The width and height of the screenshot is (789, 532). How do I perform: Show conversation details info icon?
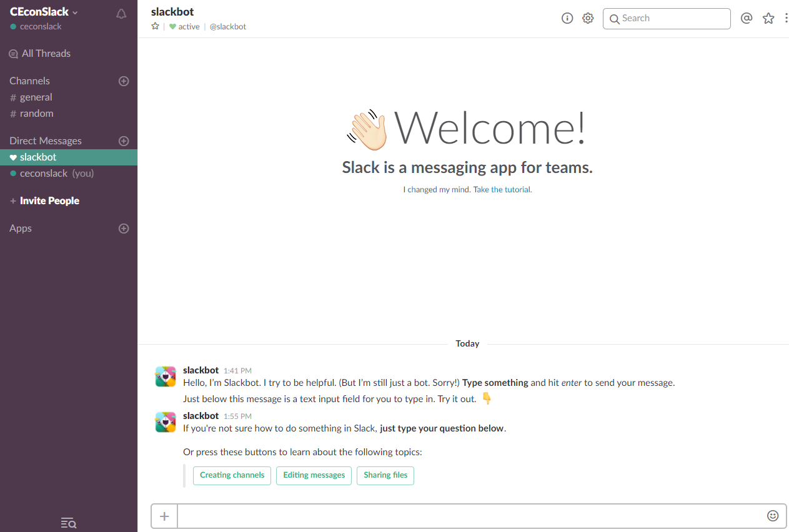[567, 18]
